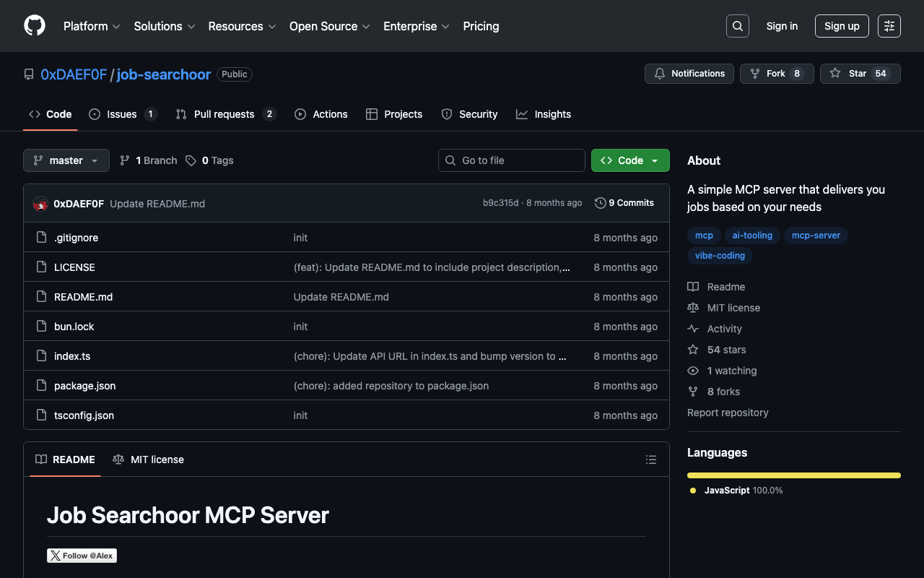Open the README outline list icon
924x578 pixels.
point(650,460)
